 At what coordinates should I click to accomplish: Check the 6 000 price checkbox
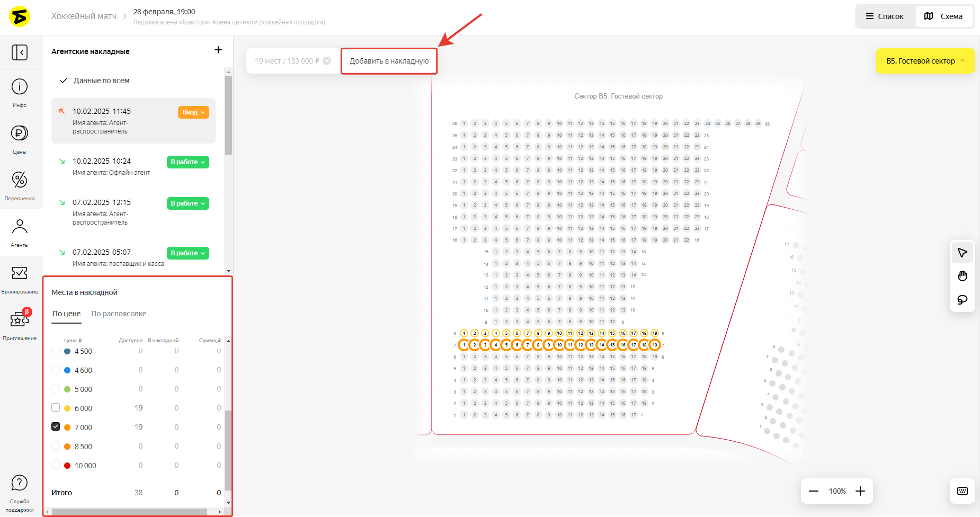pos(56,407)
